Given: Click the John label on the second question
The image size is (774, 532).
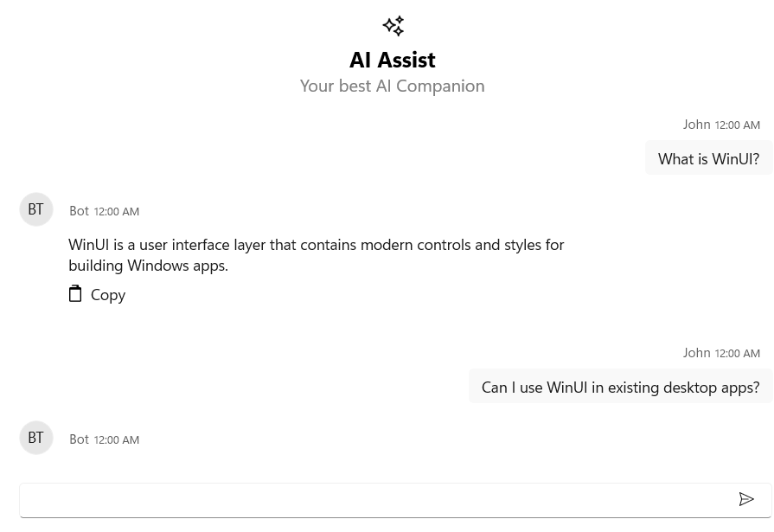Looking at the screenshot, I should (x=697, y=352).
